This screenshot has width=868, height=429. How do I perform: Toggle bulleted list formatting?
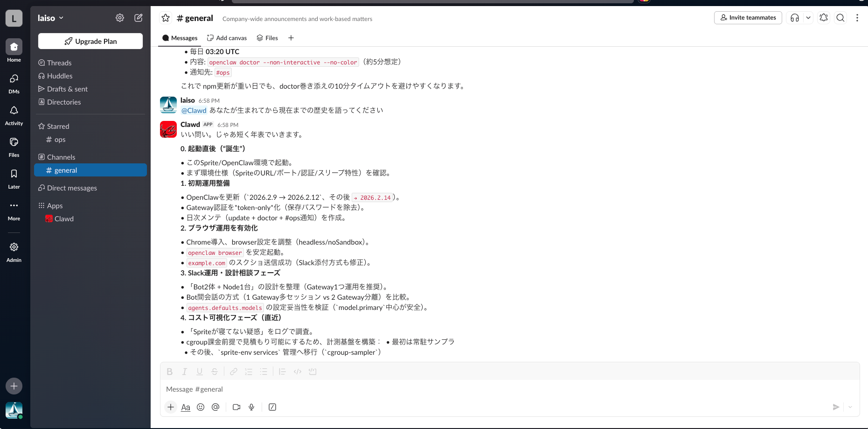tap(264, 372)
